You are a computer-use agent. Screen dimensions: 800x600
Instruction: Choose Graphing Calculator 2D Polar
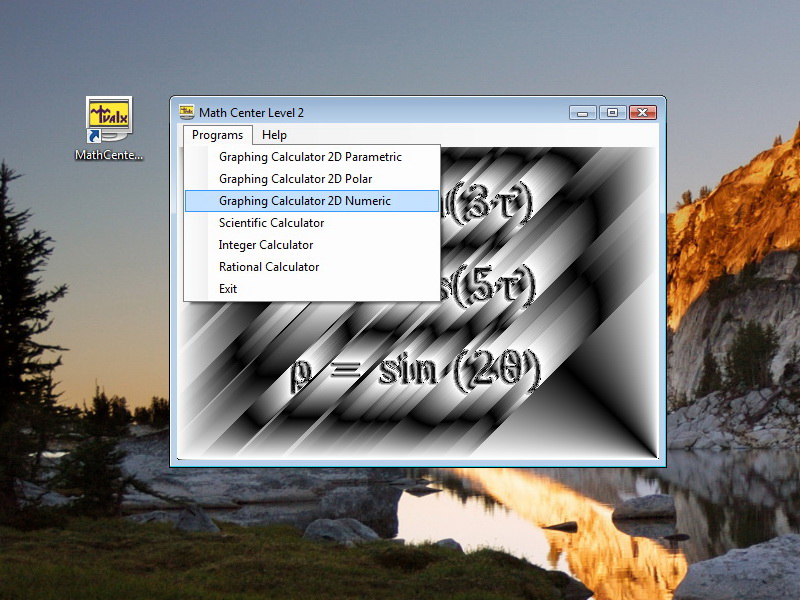(312, 179)
